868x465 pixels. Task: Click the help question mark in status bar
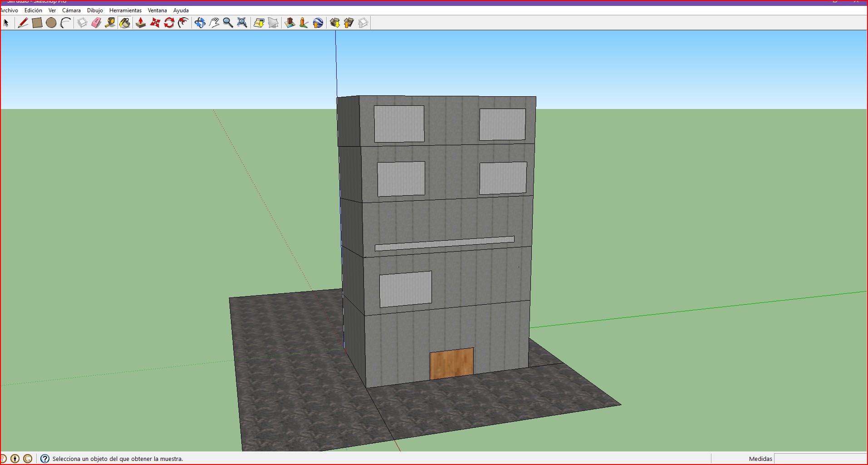pyautogui.click(x=45, y=459)
